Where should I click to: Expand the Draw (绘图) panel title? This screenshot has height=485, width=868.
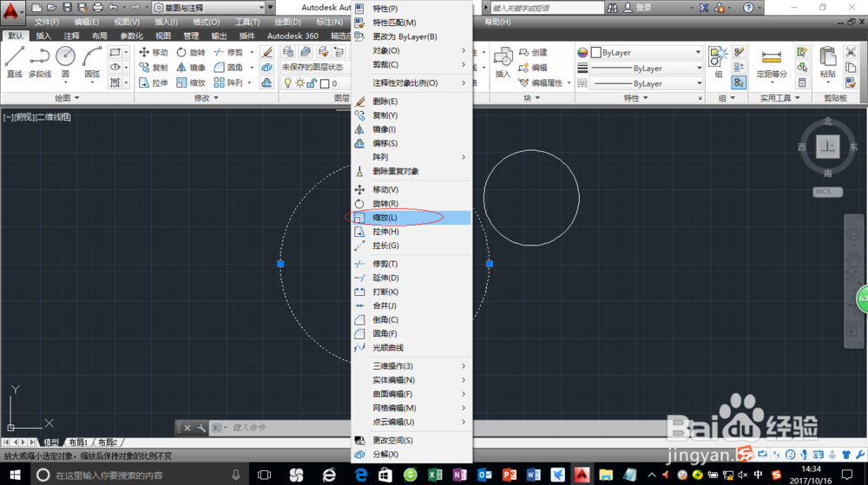(67, 98)
